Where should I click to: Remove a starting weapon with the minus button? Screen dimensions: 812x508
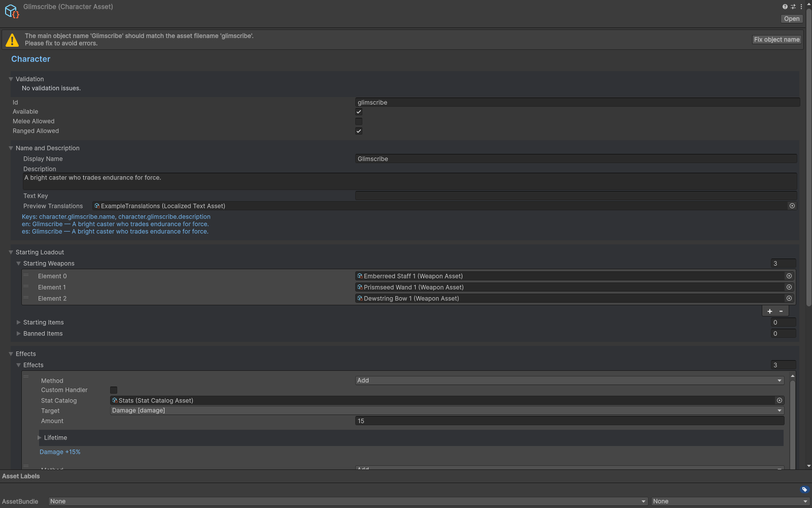tap(781, 311)
